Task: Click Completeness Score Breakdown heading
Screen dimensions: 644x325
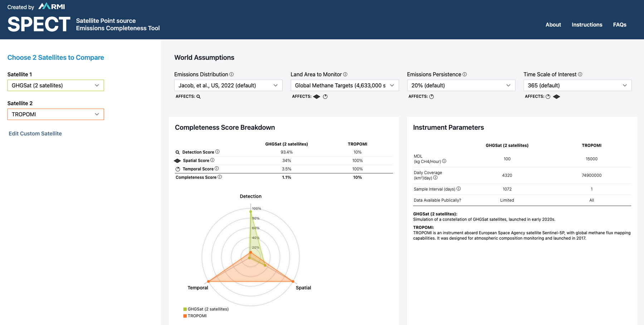Action: 225,128
